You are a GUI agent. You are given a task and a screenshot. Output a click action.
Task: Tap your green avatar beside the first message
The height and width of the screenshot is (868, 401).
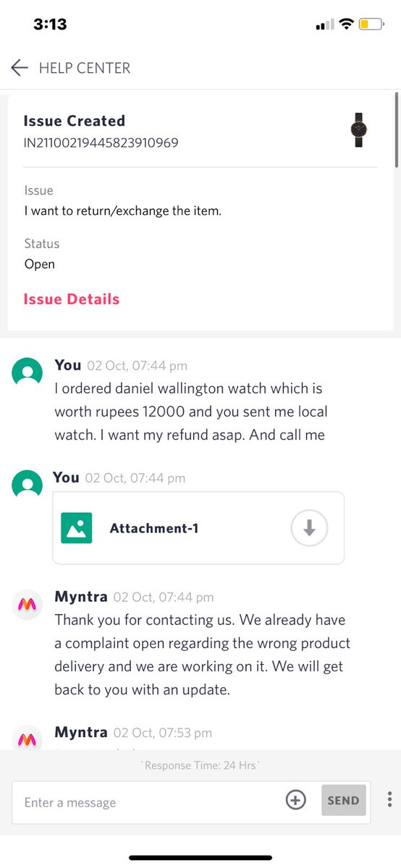[x=28, y=373]
